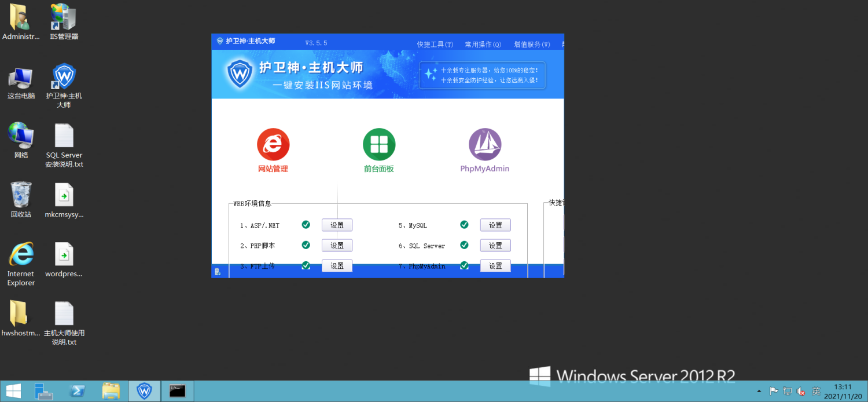
Task: Click the Windows Start button
Action: [13, 391]
